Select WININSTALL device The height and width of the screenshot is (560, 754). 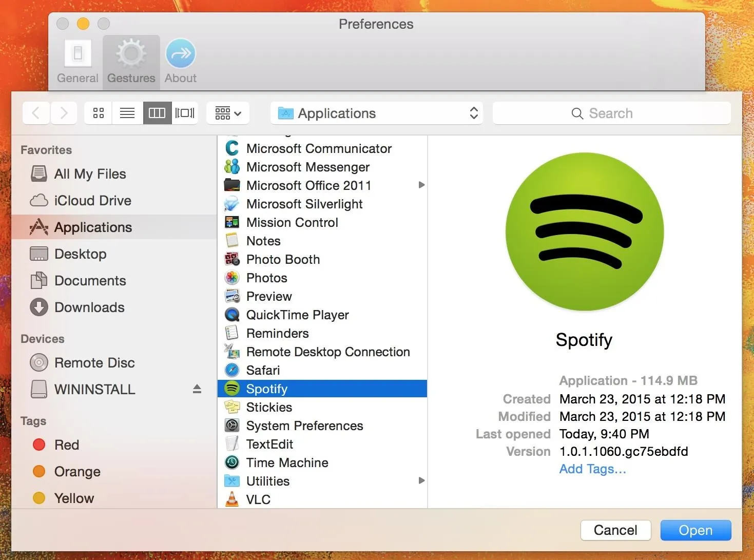[114, 390]
